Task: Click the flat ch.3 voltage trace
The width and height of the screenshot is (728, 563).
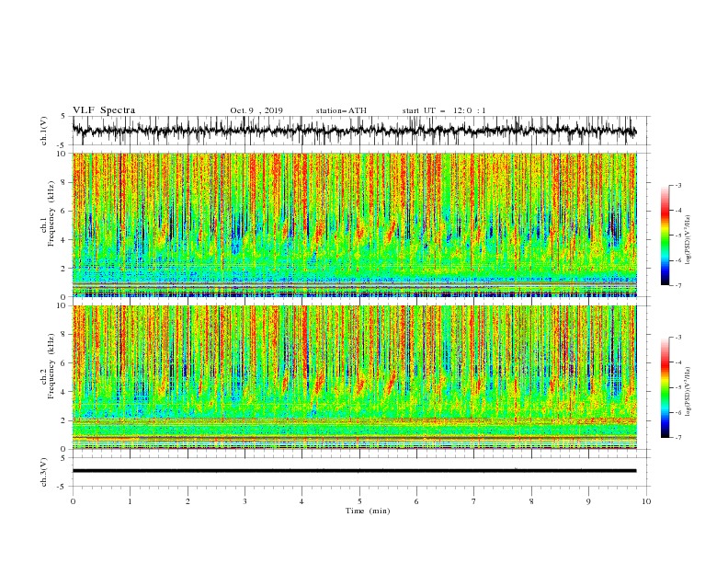Action: [354, 471]
